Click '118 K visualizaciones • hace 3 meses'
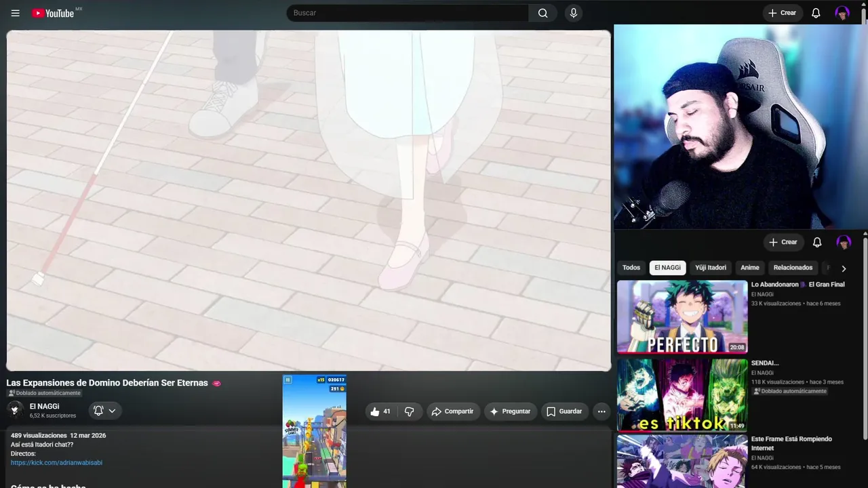The width and height of the screenshot is (868, 488). click(797, 382)
